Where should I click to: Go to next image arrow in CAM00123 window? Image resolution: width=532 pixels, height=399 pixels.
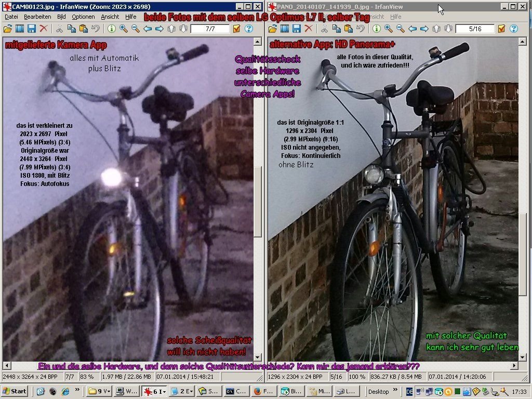[159, 29]
